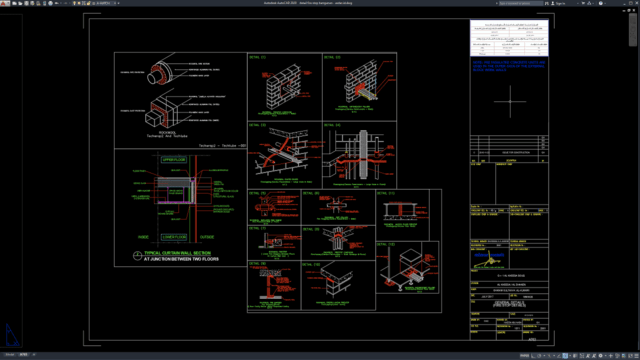Image resolution: width=640 pixels, height=360 pixels.
Task: Expand the Object Snap settings dropdown
Action: (x=570, y=356)
